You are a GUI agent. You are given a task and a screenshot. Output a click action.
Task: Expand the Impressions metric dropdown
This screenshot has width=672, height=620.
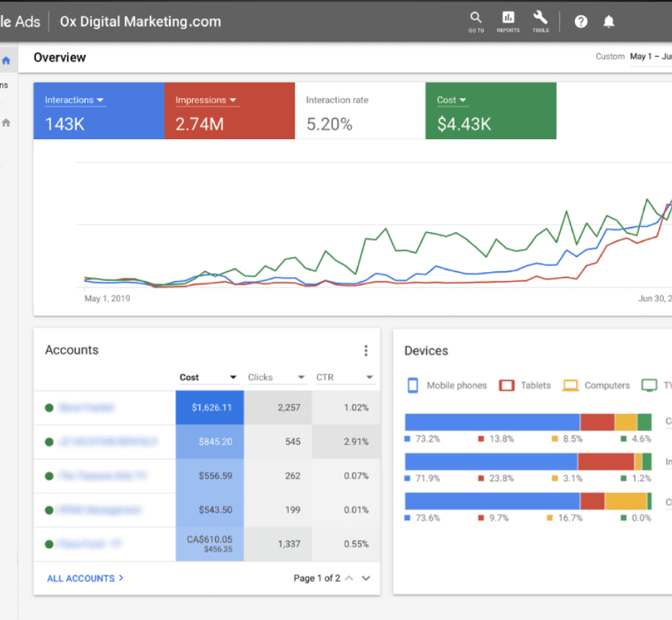click(x=233, y=100)
